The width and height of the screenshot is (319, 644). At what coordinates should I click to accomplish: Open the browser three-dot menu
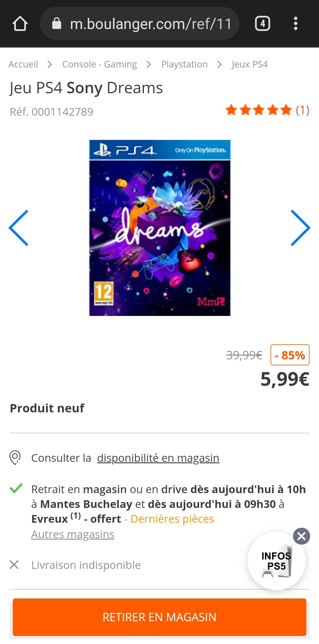295,24
